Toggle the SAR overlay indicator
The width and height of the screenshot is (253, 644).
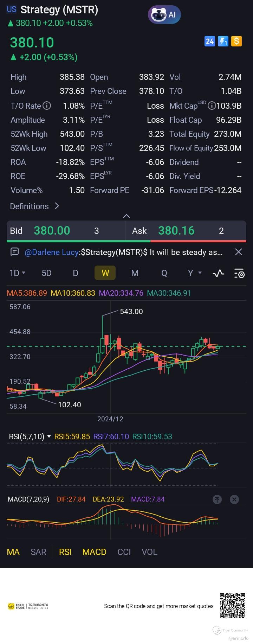pyautogui.click(x=38, y=552)
